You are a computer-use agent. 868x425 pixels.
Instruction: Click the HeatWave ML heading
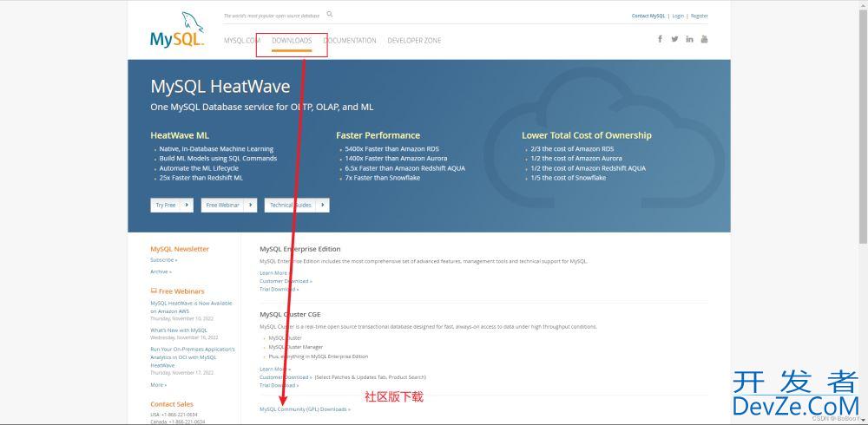[x=180, y=135]
